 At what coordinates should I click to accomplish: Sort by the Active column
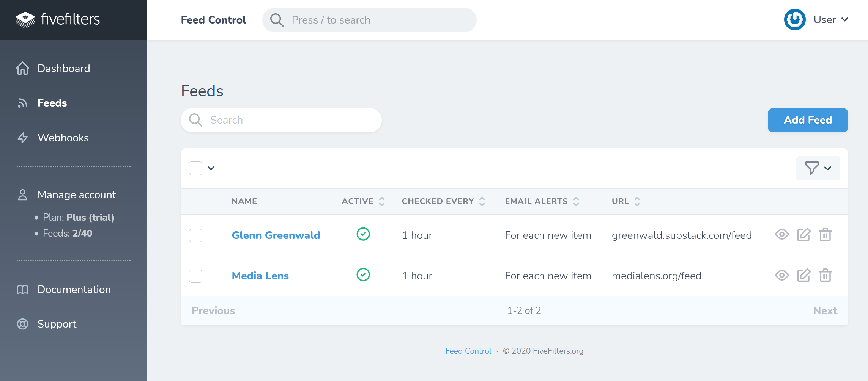click(x=363, y=201)
